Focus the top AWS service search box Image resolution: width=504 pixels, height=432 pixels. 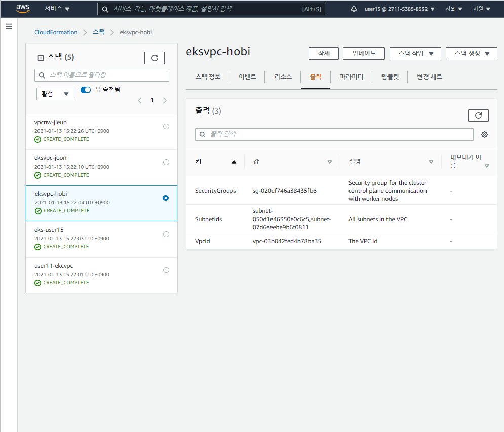211,9
